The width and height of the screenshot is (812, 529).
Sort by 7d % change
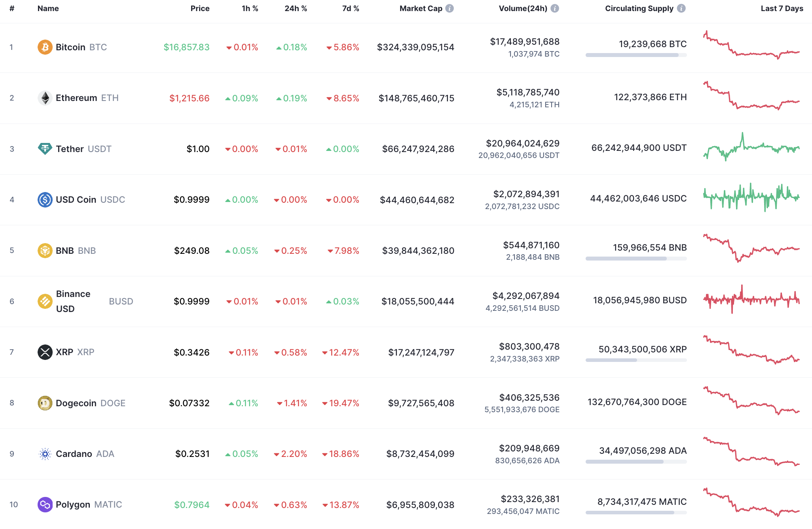tap(350, 8)
